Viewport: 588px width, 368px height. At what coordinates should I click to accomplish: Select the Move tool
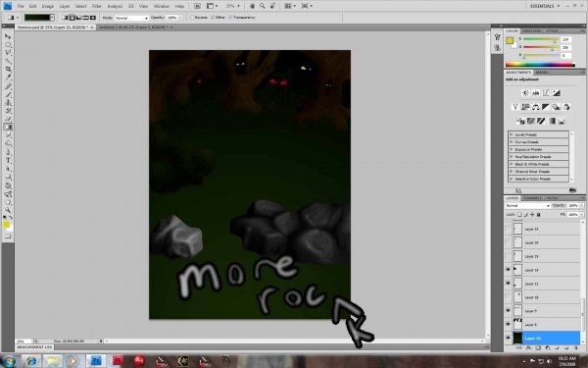8,36
